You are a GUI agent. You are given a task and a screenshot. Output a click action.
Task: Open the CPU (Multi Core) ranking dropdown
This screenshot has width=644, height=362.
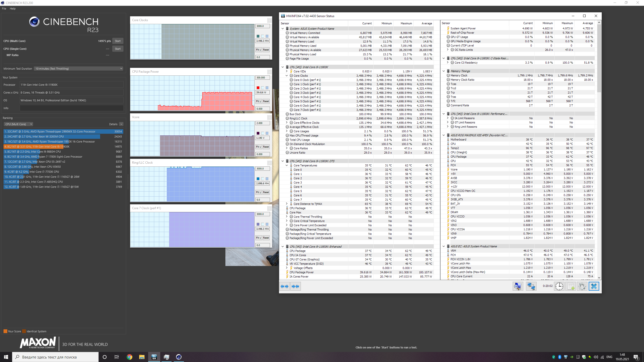[x=18, y=124]
